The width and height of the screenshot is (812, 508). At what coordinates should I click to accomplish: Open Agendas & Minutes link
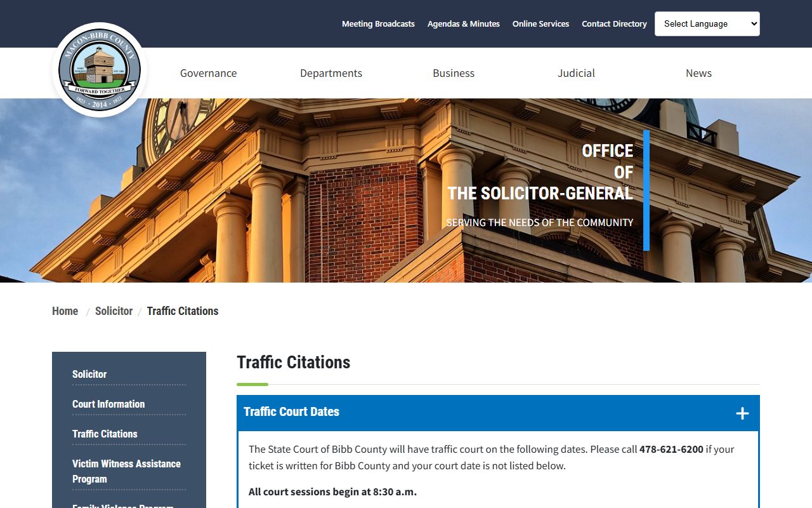click(464, 23)
